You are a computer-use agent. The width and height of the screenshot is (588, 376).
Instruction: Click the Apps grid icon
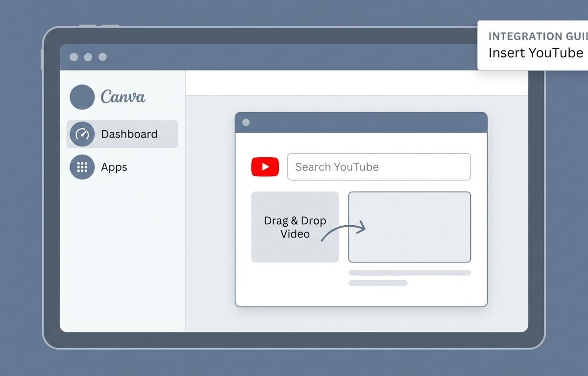click(x=82, y=167)
